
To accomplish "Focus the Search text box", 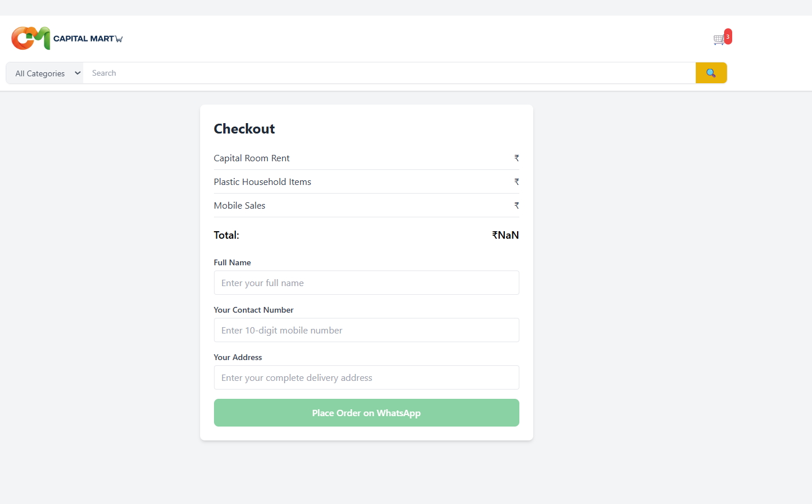I will click(389, 73).
